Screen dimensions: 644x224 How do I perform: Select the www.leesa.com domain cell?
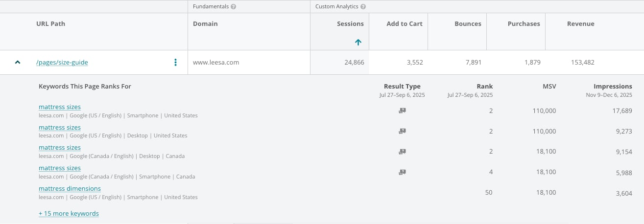click(x=216, y=63)
